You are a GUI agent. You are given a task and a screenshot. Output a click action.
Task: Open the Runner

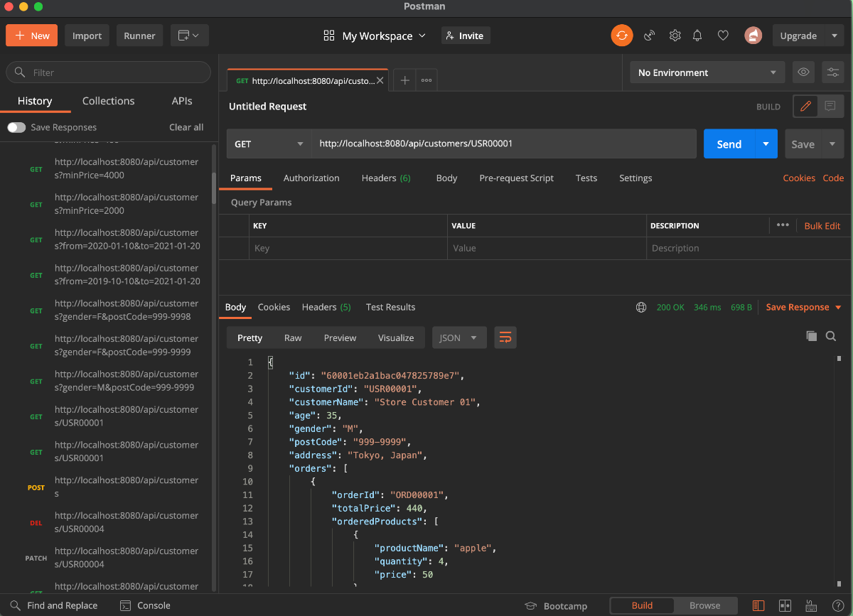pos(139,36)
